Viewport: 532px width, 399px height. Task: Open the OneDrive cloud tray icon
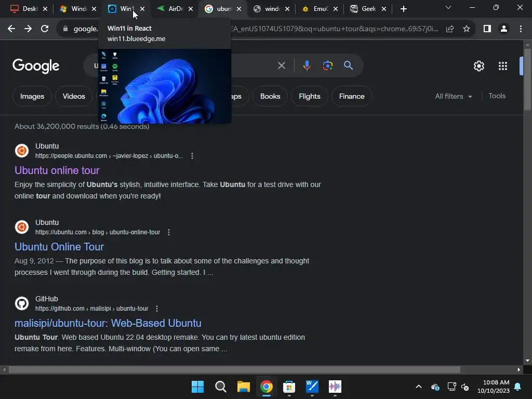tap(435, 387)
